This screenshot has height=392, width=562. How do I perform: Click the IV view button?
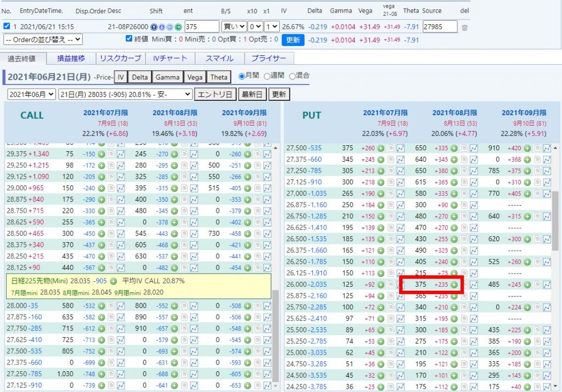(x=120, y=77)
